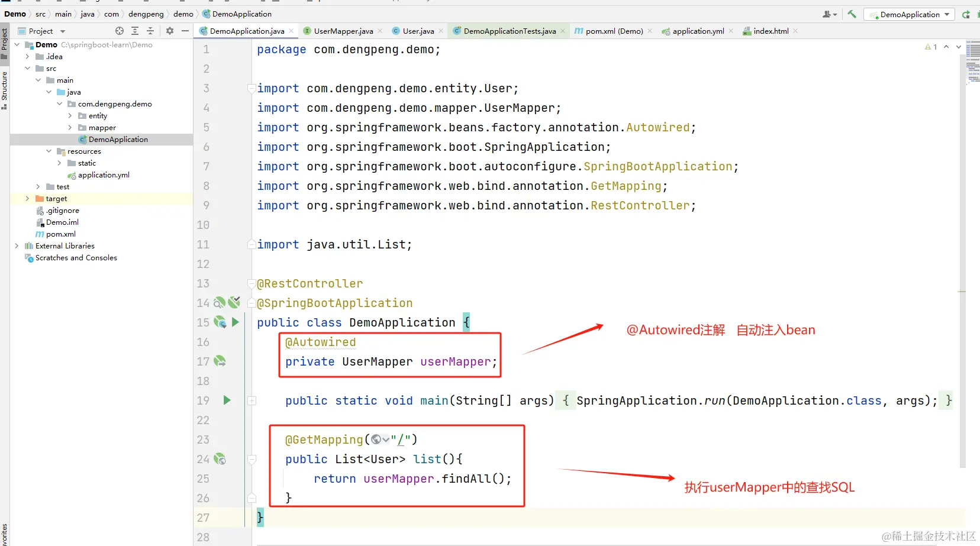The width and height of the screenshot is (980, 546).
Task: Open the Structure tool window side tab
Action: [x=4, y=91]
